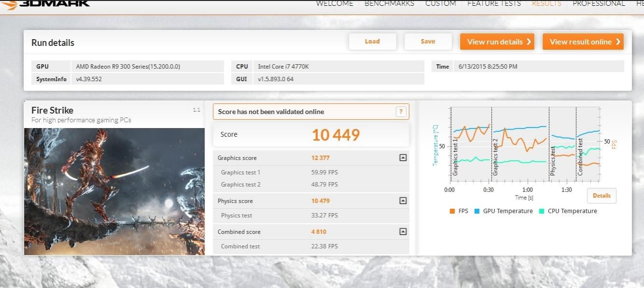
Task: Click the Graphics score value 12 377
Action: point(321,158)
